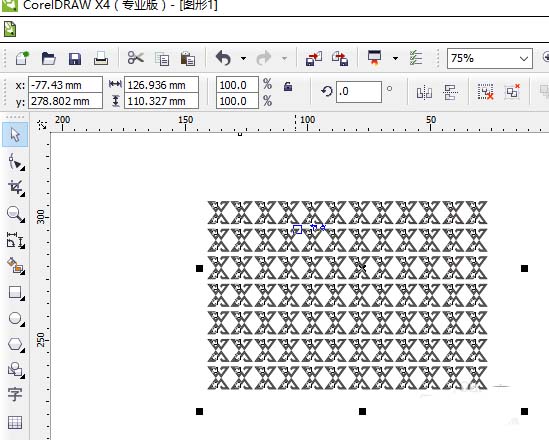Click the Mirror vertically icon
The width and height of the screenshot is (549, 440).
pos(450,92)
